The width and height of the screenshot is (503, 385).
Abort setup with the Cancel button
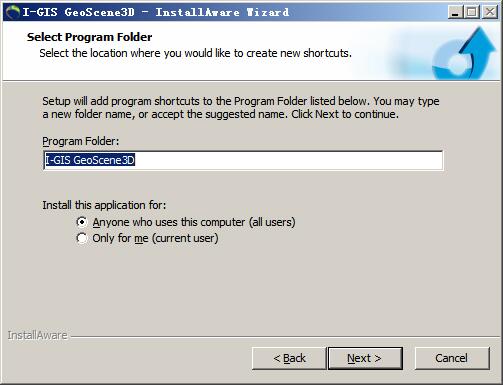click(x=452, y=358)
